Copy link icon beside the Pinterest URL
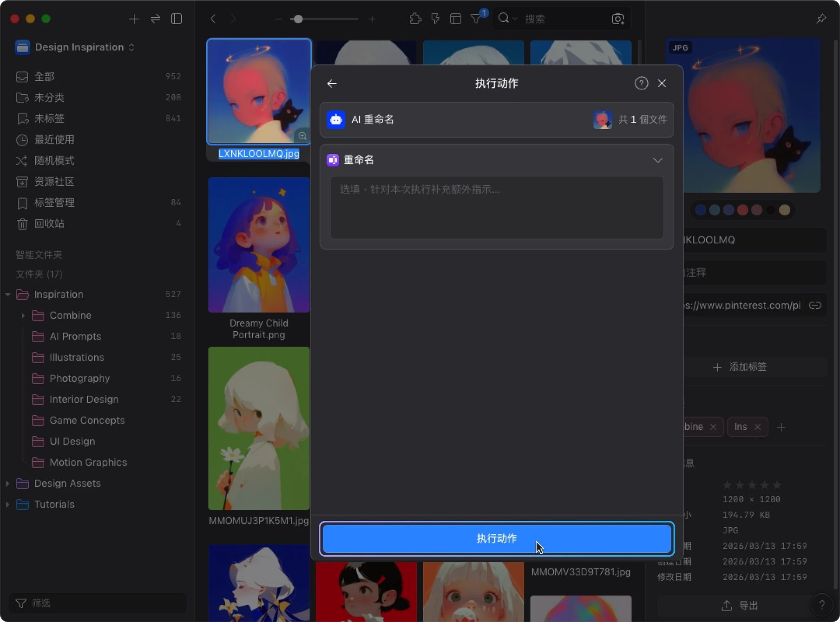This screenshot has width=840, height=622. pos(815,305)
